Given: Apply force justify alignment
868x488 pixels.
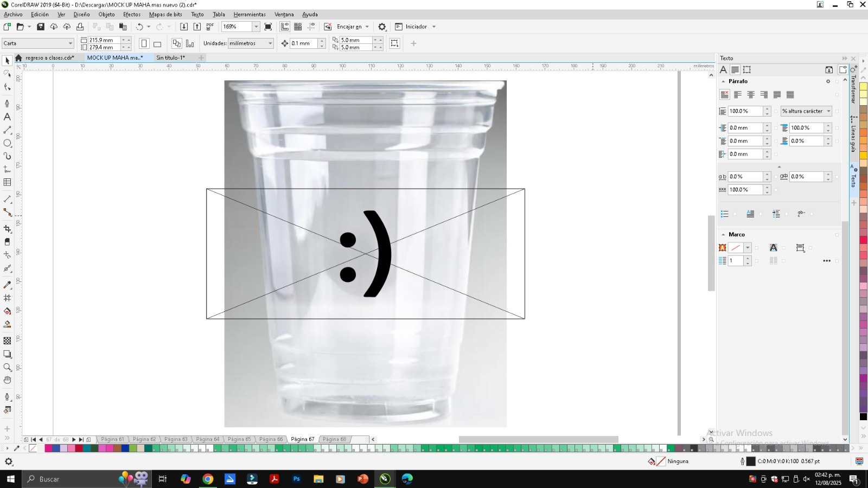Looking at the screenshot, I should pyautogui.click(x=790, y=94).
